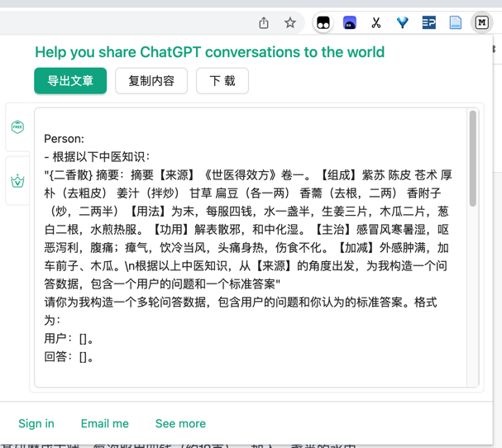Open the scissors extension icon
The image size is (502, 448).
pyautogui.click(x=375, y=23)
